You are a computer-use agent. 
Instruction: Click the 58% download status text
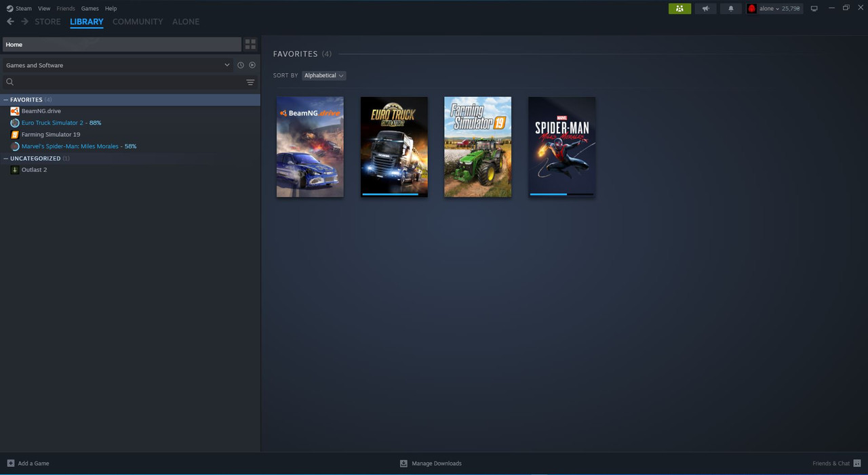[130, 146]
